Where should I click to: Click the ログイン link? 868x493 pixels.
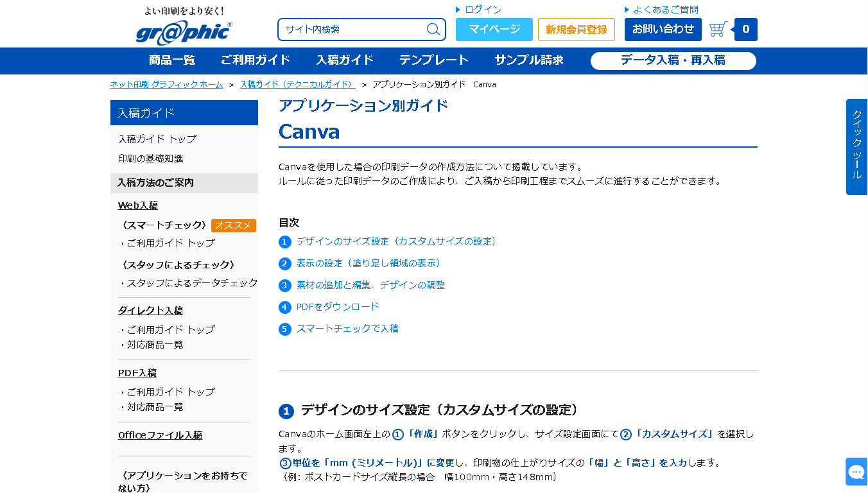[x=483, y=10]
